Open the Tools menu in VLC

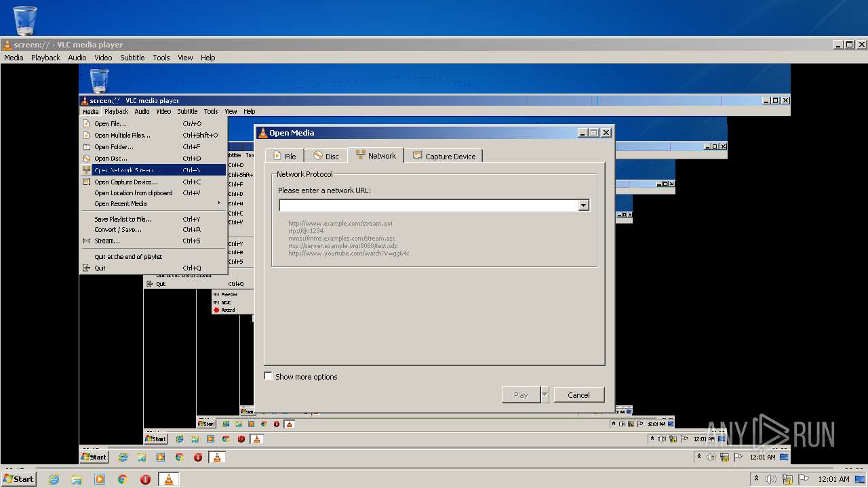coord(161,58)
